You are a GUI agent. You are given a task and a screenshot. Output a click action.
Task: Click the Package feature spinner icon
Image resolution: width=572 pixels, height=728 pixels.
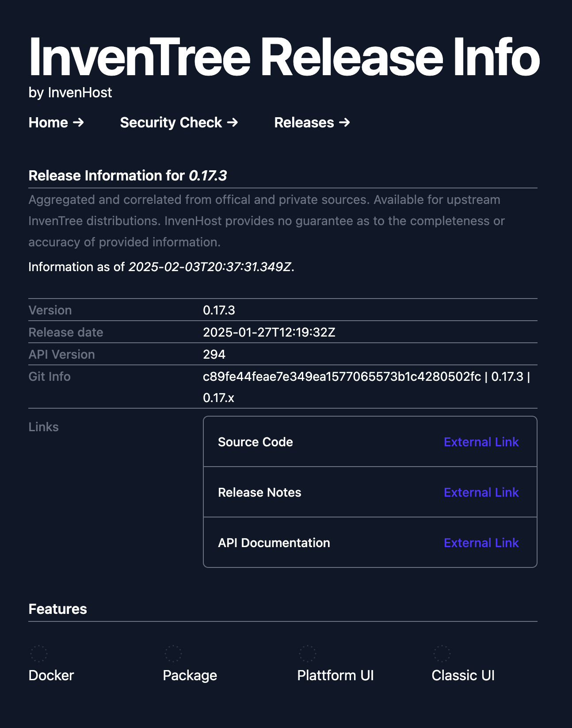click(x=174, y=653)
